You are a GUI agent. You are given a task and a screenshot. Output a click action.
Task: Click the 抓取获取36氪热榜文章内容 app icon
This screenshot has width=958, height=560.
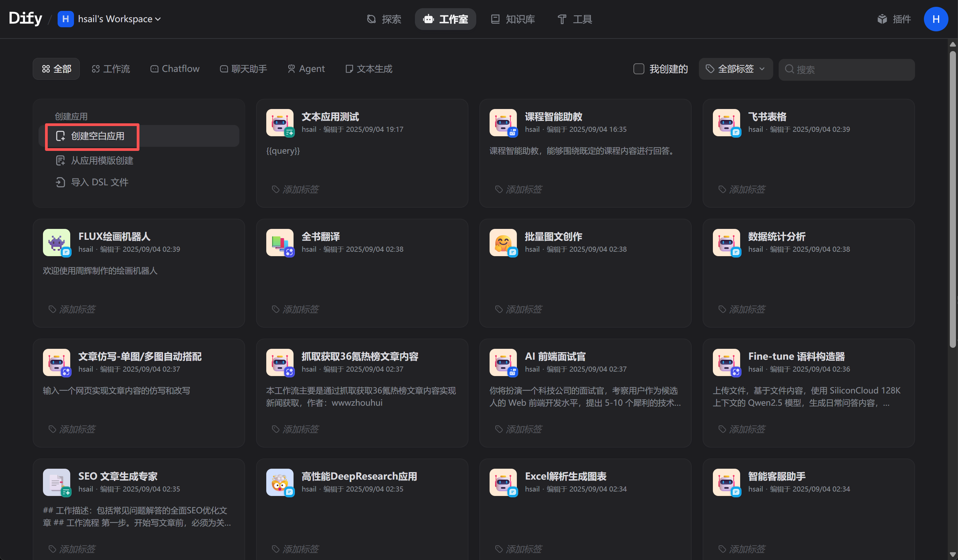point(280,362)
